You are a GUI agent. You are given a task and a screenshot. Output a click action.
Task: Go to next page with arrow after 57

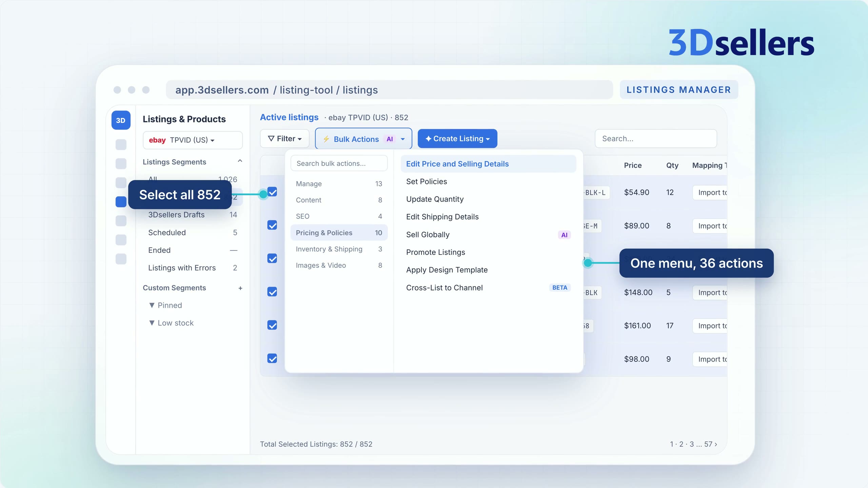point(716,444)
